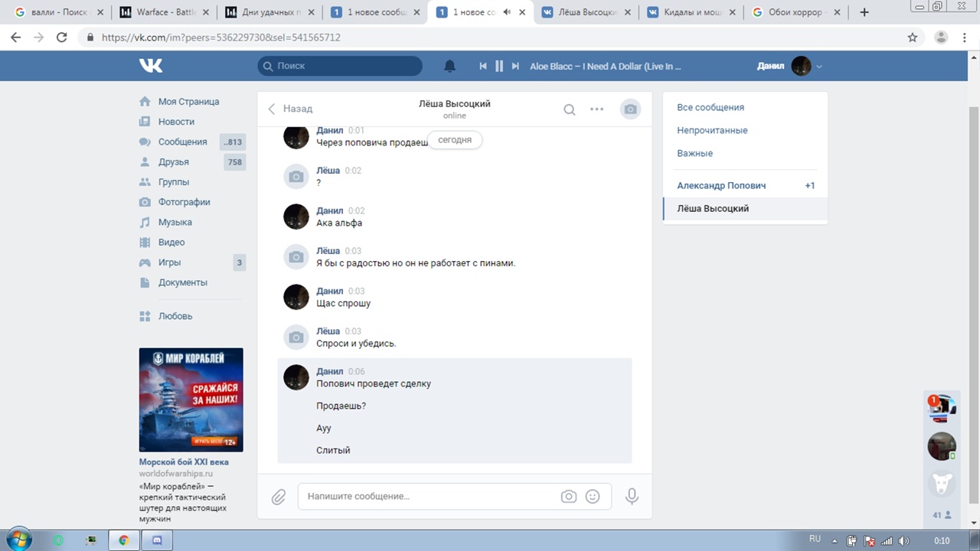The height and width of the screenshot is (551, 980).
Task: Bookmark this page with star icon
Action: tap(912, 37)
